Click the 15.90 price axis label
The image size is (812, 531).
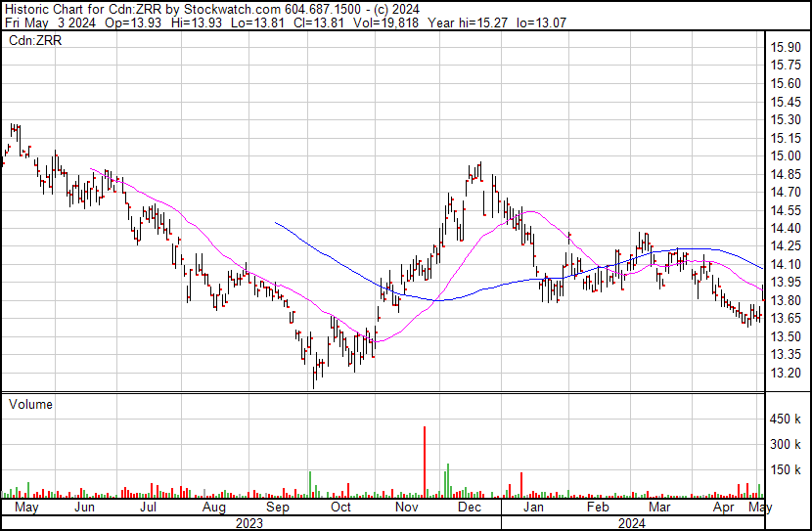(x=786, y=47)
